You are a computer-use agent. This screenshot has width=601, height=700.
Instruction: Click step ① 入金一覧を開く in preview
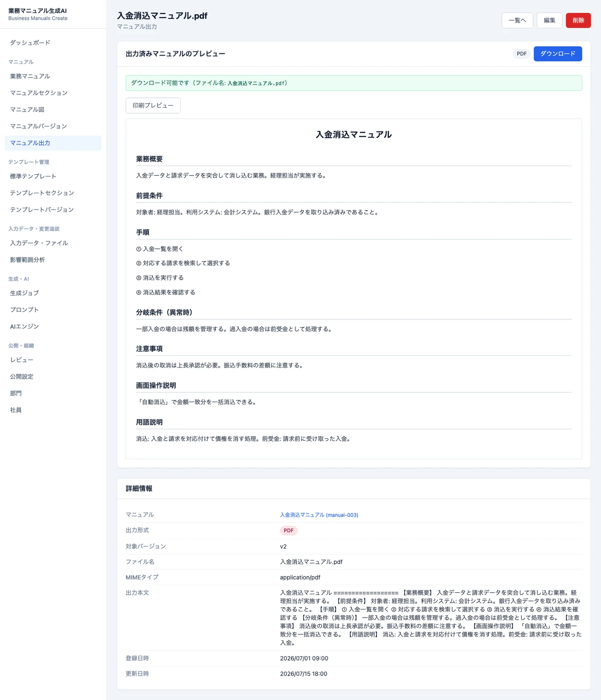160,249
